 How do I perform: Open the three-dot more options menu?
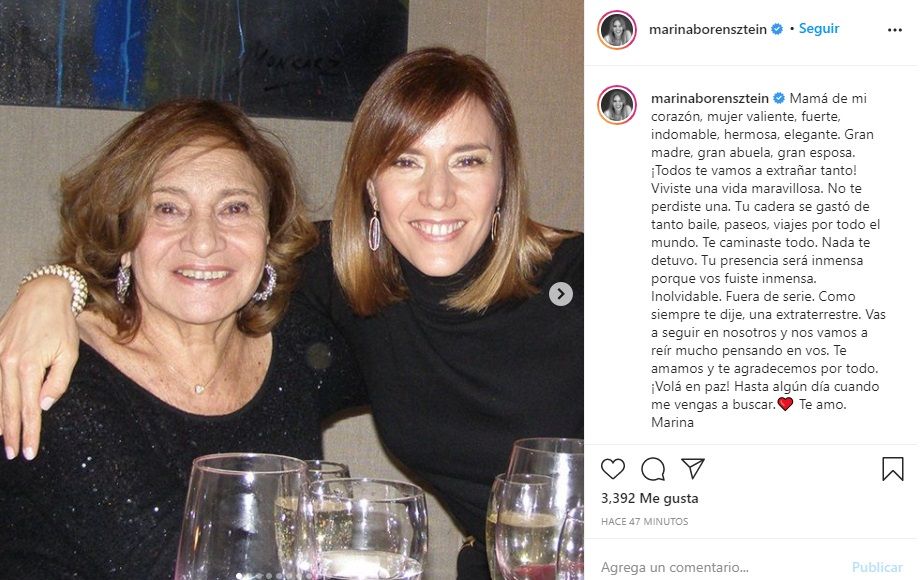894,30
